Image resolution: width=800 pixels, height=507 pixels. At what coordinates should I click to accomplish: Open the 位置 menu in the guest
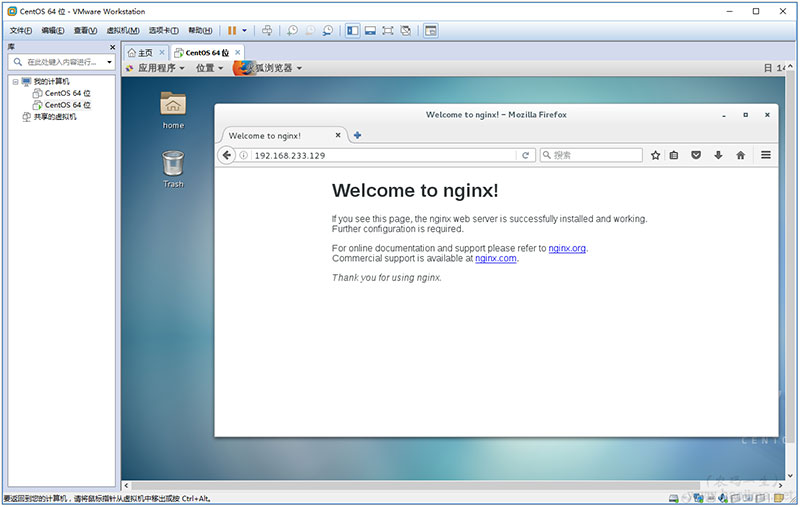click(x=210, y=68)
